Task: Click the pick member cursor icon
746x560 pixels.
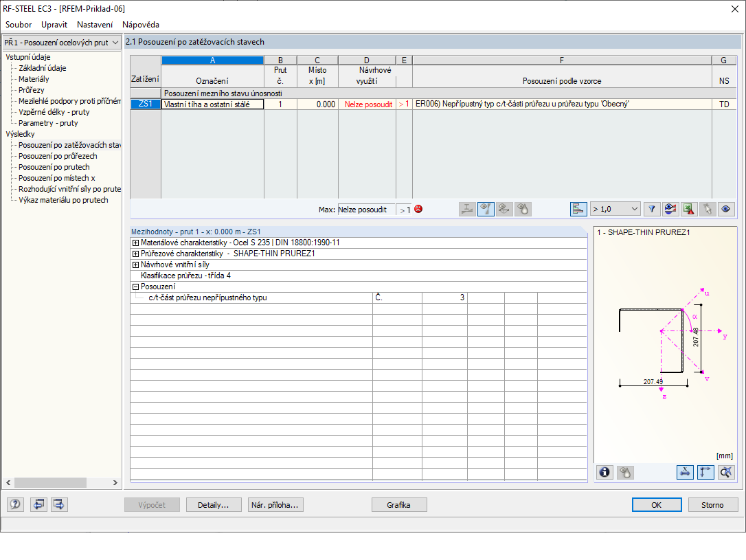Action: 708,209
